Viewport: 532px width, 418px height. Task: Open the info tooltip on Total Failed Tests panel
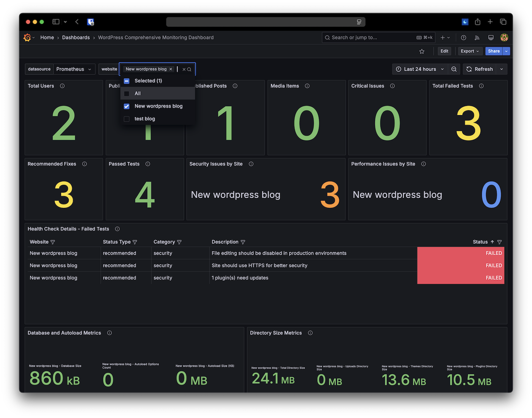coord(481,86)
